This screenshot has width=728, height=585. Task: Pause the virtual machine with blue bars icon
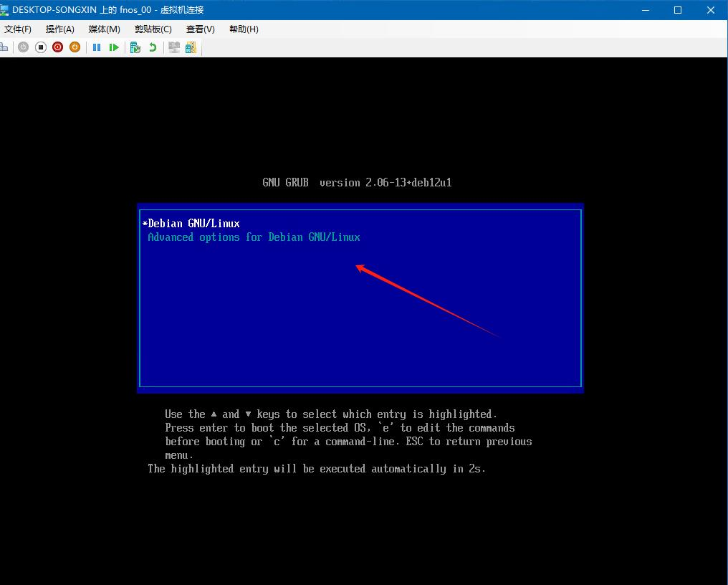[97, 47]
